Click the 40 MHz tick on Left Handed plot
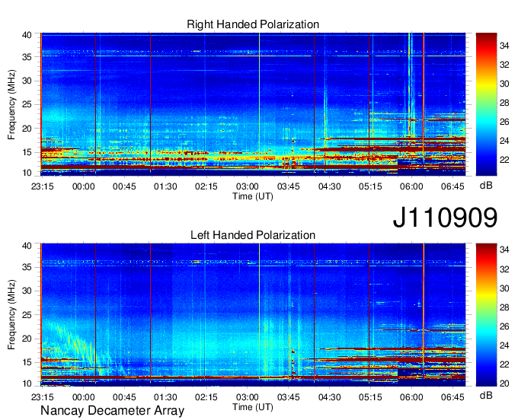The image size is (518, 420). [27, 246]
